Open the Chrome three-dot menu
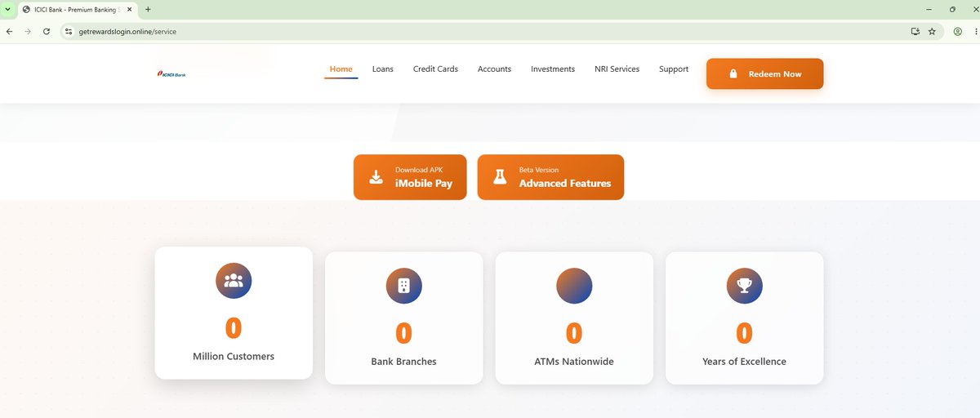 coord(975,31)
